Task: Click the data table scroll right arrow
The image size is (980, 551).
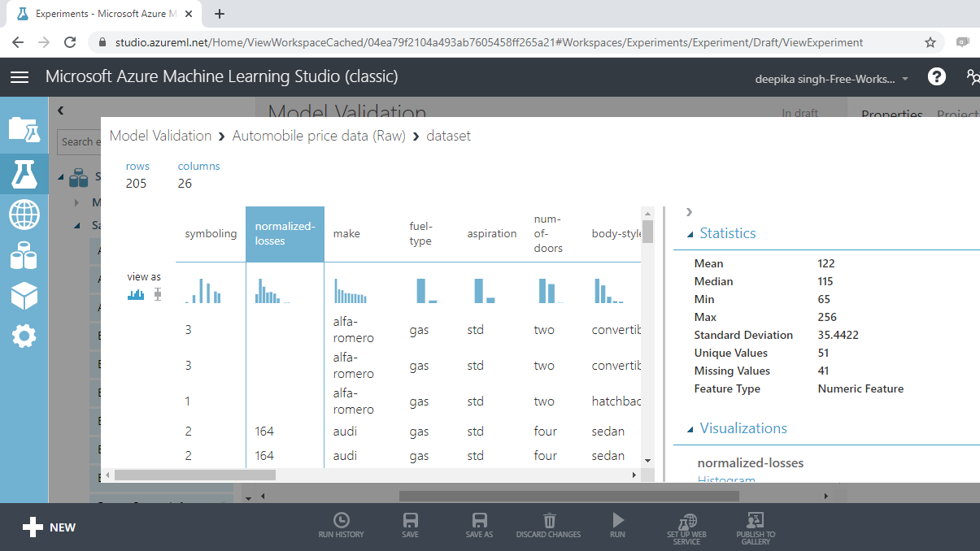Action: click(x=634, y=475)
